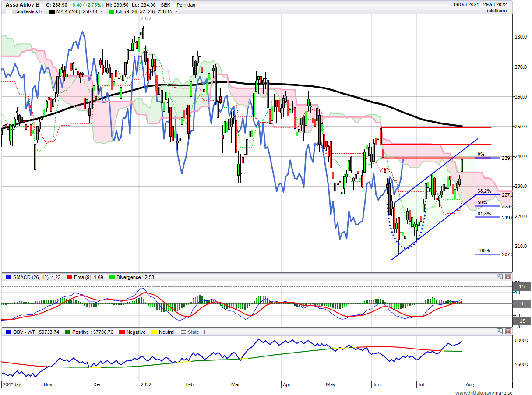The height and width of the screenshot is (395, 532).
Task: Click the Dec month label on time axis
Action: click(97, 384)
